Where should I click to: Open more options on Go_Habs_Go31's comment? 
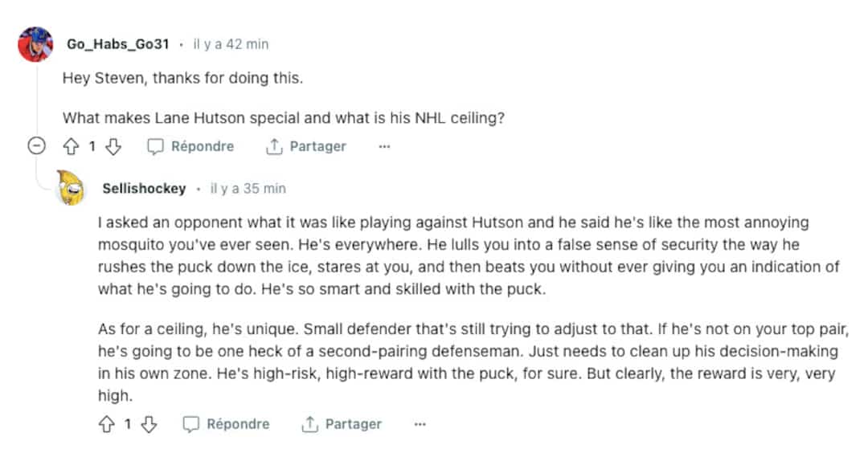pyautogui.click(x=384, y=146)
